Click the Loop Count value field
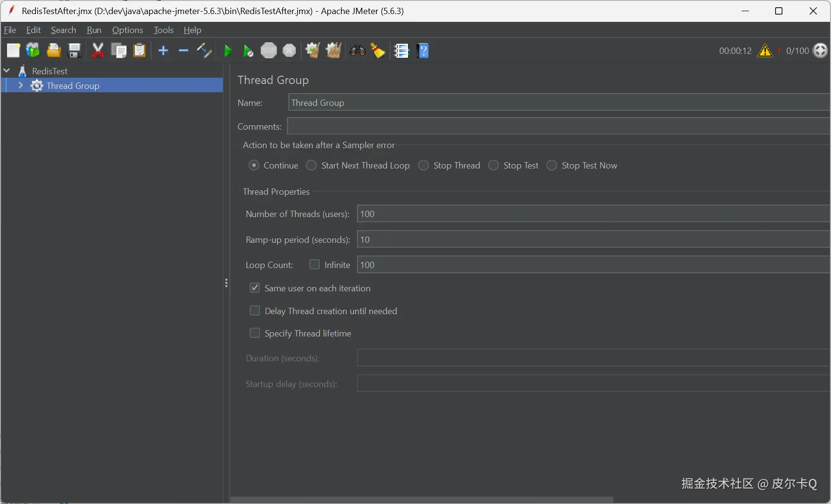The image size is (831, 504). [594, 265]
